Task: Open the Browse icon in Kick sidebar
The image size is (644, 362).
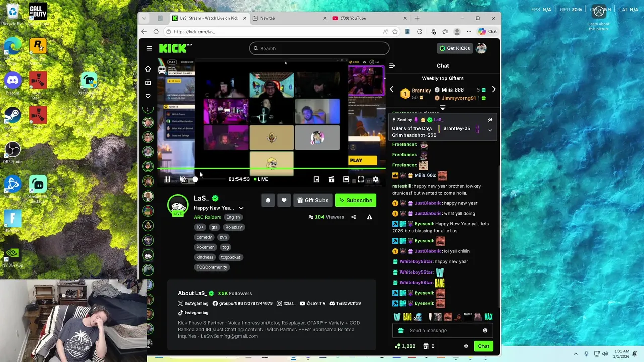Action: (x=148, y=82)
